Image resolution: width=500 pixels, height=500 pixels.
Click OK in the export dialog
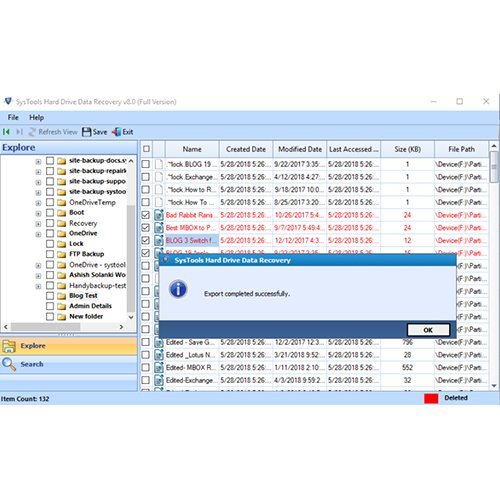point(428,330)
